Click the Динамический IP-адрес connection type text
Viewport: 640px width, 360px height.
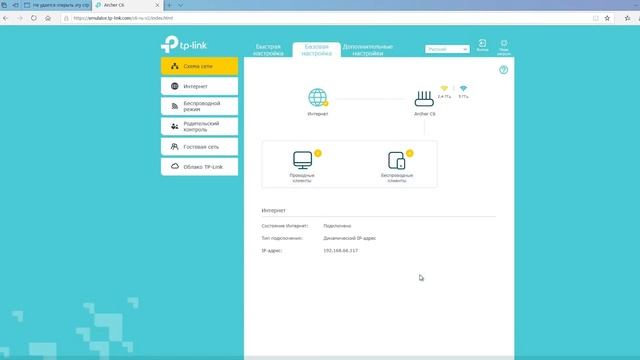coord(349,238)
